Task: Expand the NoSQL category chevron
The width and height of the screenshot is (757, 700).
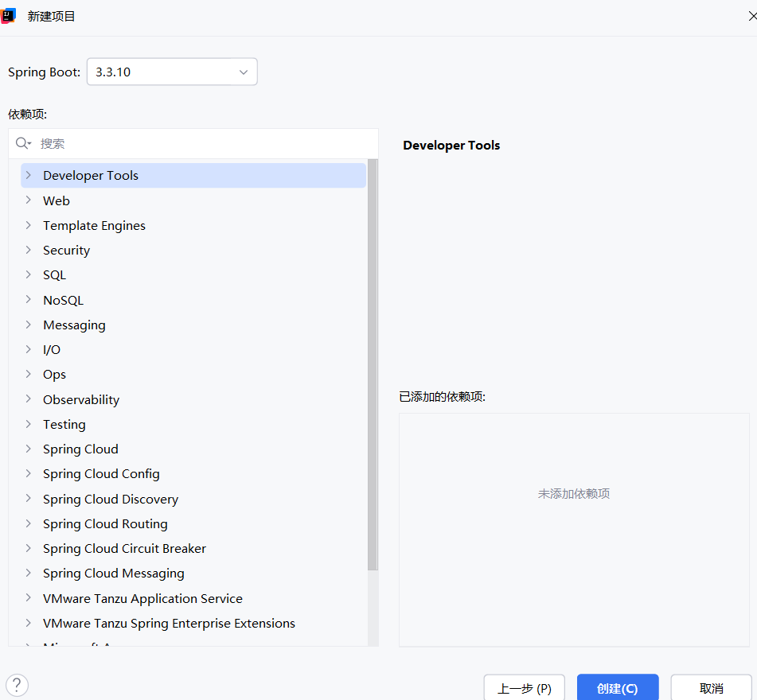Action: [x=29, y=300]
